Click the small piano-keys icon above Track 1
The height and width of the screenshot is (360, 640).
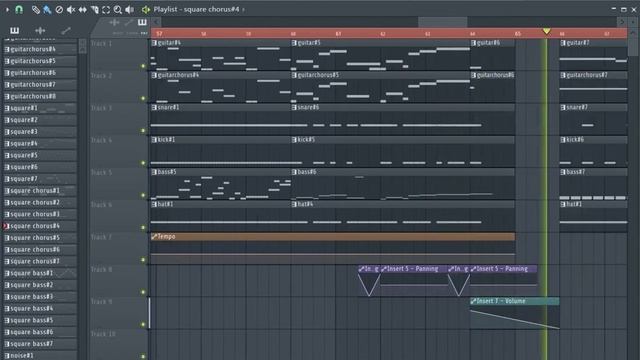142,22
